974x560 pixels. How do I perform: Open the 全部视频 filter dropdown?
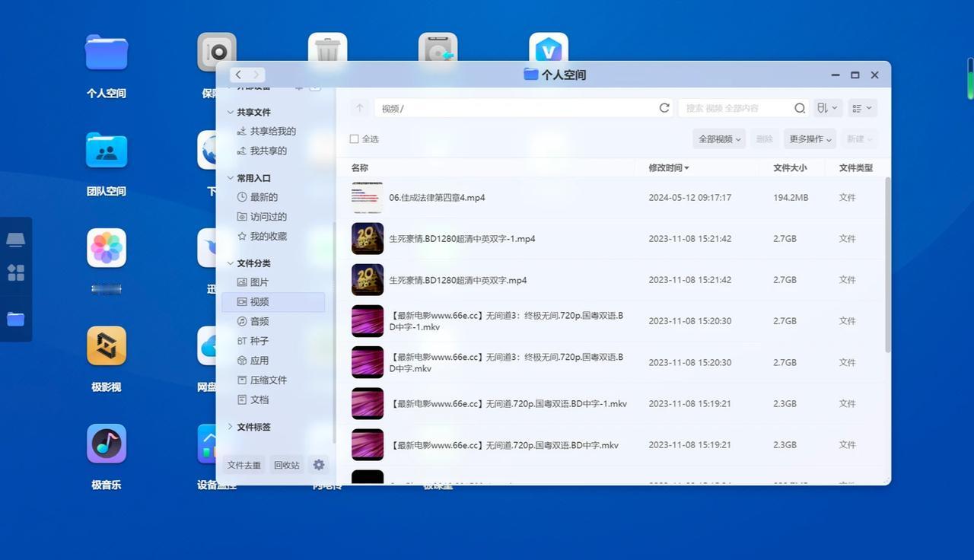coord(719,139)
